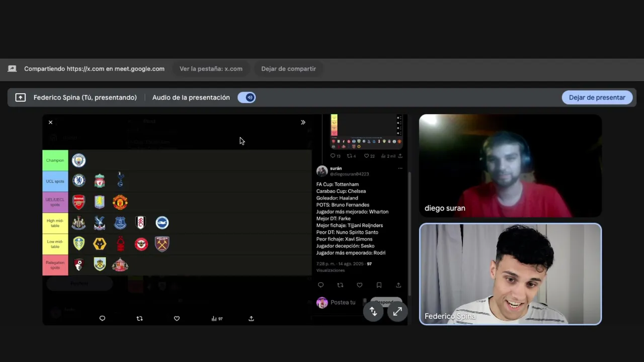Open view stats showing 97 under the image
The image size is (644, 362).
pos(217,318)
